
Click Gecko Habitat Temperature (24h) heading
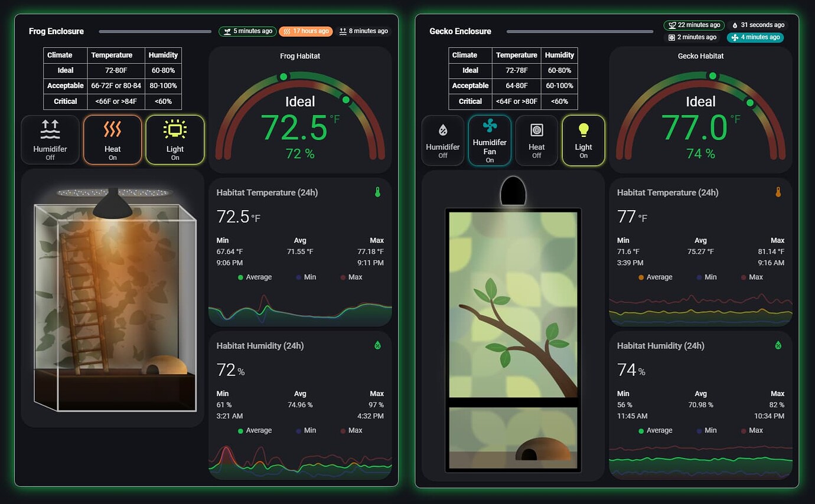(668, 192)
